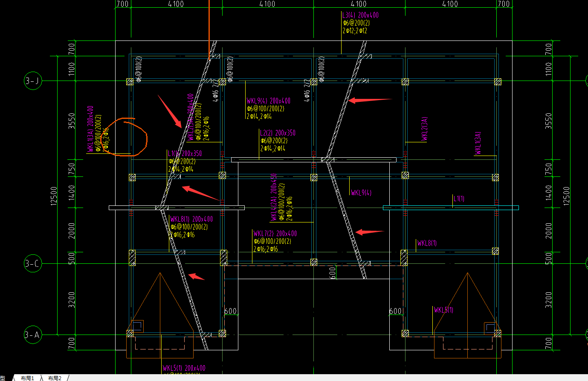Select the short L1(1) label above cyan beam

coord(459,199)
